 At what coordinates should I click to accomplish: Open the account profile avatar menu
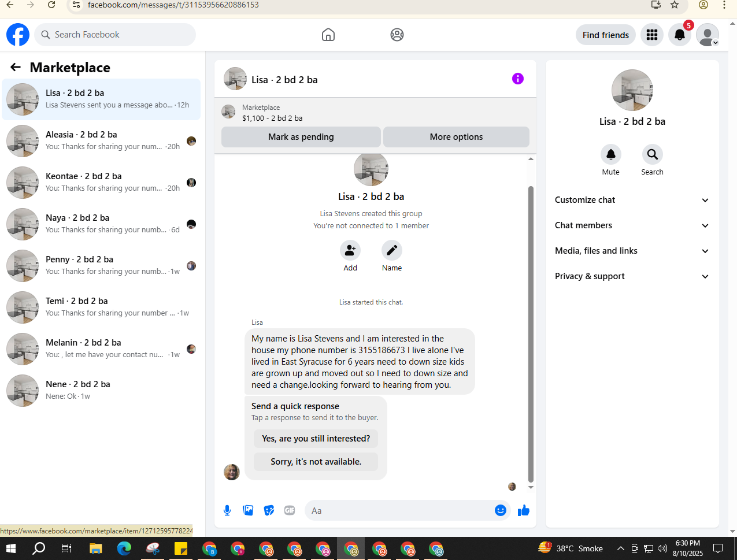tap(708, 35)
